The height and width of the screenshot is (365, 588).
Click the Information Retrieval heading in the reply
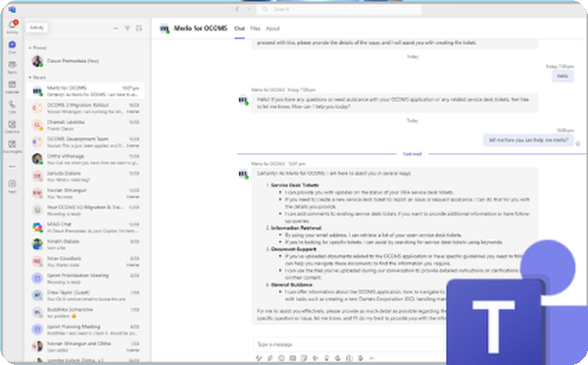(x=296, y=228)
